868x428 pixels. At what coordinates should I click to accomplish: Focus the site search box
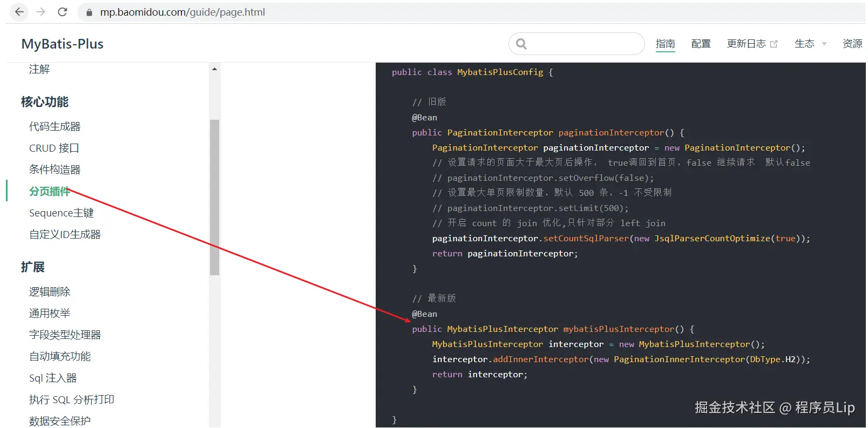577,44
